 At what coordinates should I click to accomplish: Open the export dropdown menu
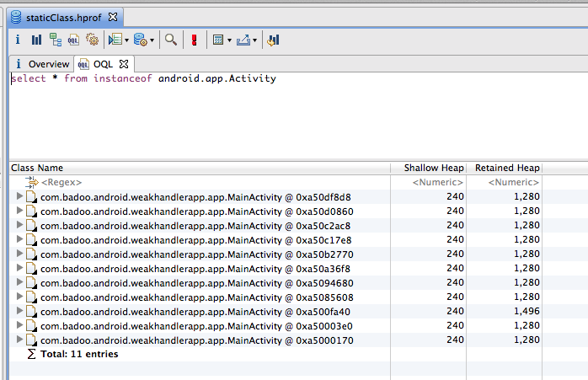click(254, 40)
